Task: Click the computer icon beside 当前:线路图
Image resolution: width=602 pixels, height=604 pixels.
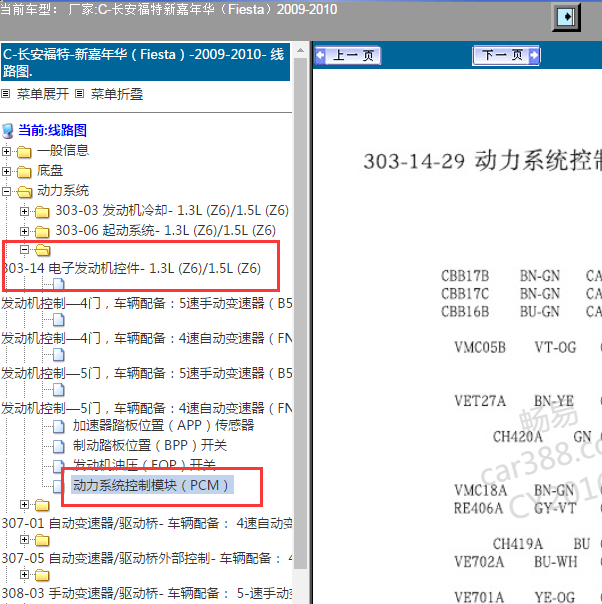Action: (8, 131)
